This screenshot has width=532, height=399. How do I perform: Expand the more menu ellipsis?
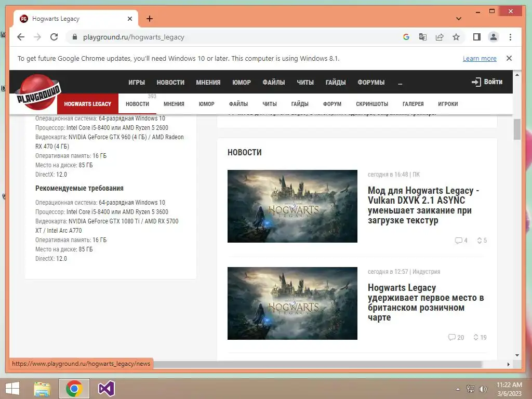pyautogui.click(x=400, y=83)
